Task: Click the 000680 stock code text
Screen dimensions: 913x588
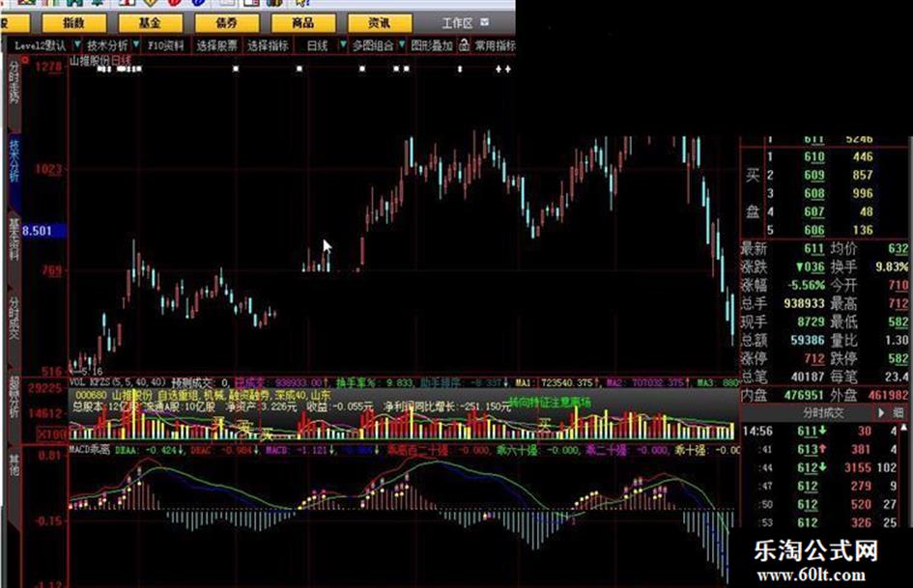Action: pyautogui.click(x=92, y=395)
